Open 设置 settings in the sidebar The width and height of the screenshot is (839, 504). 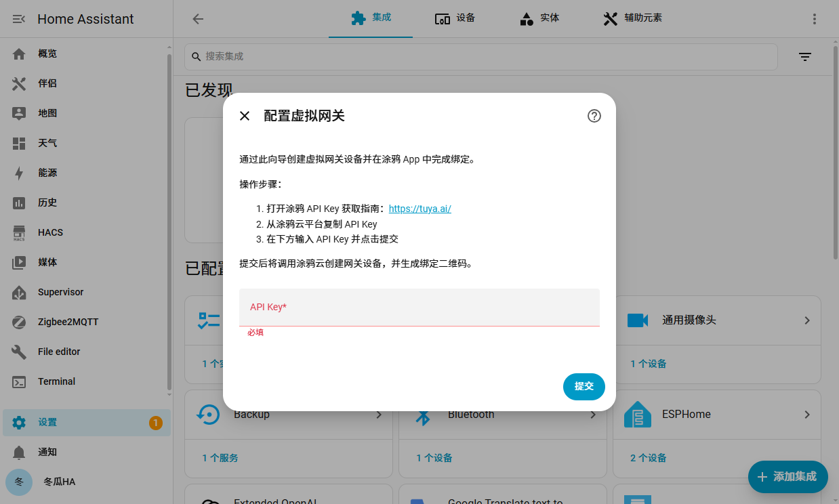click(x=85, y=423)
